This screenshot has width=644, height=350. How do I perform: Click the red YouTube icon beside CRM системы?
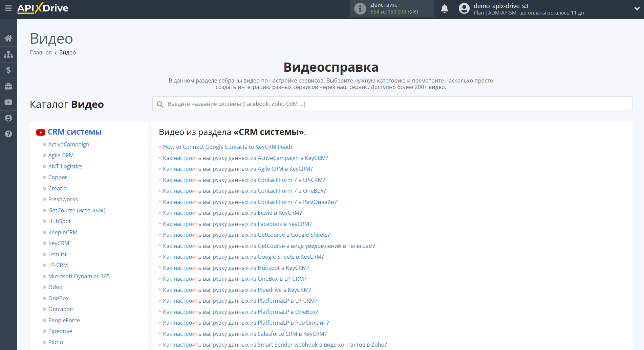pyautogui.click(x=41, y=132)
